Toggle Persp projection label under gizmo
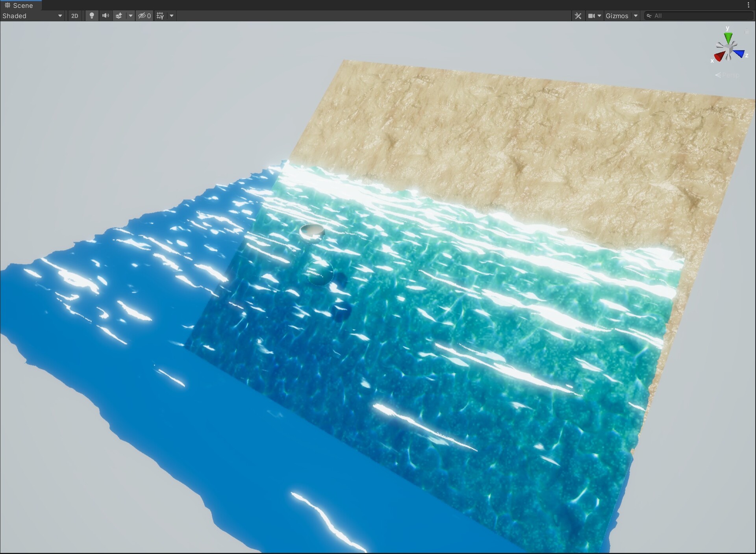The width and height of the screenshot is (756, 554). pos(727,75)
